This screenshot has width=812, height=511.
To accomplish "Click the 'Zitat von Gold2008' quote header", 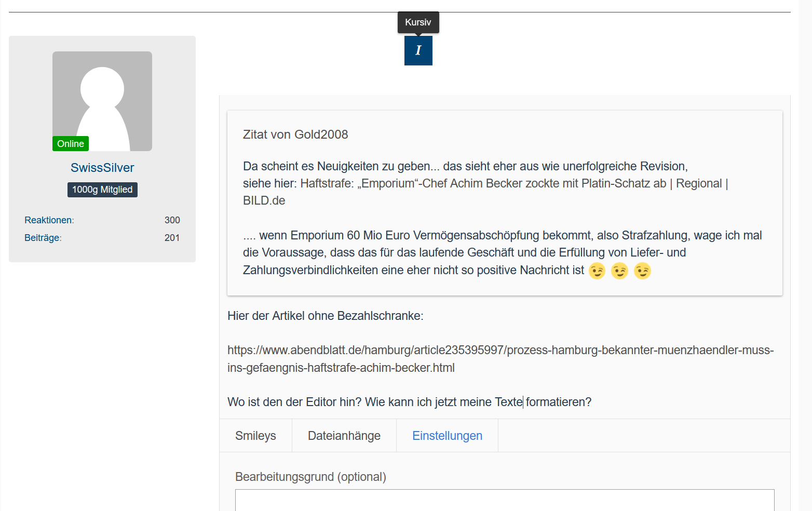I will pos(295,135).
